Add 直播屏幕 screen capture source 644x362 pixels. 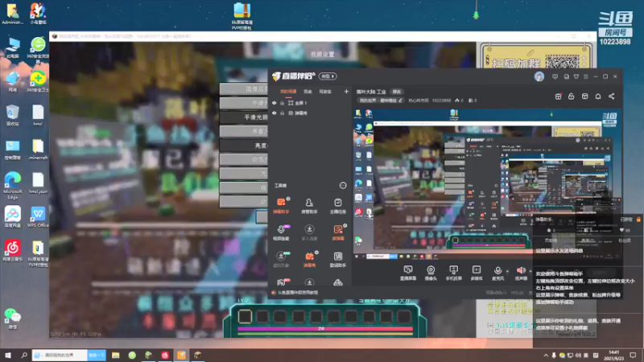pos(408,273)
